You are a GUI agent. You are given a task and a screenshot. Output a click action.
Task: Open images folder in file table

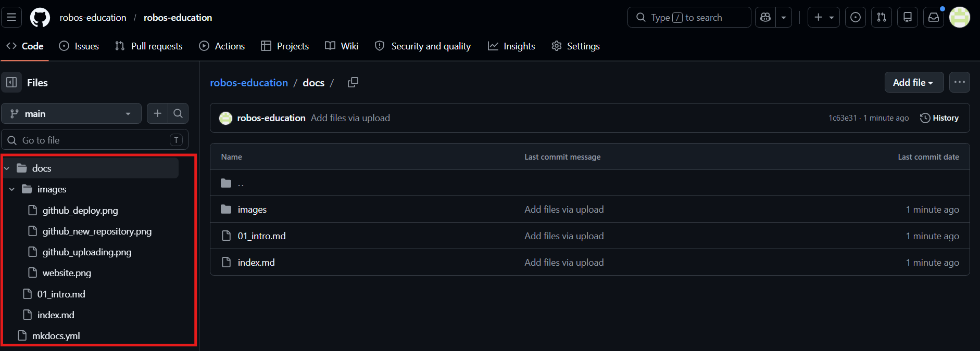pyautogui.click(x=252, y=210)
